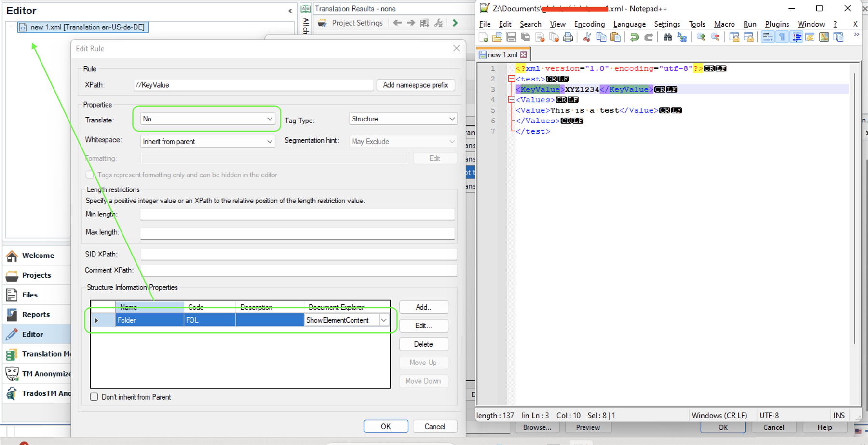Expand the ShowElementContent dropdown
This screenshot has height=445, width=868.
coord(384,320)
